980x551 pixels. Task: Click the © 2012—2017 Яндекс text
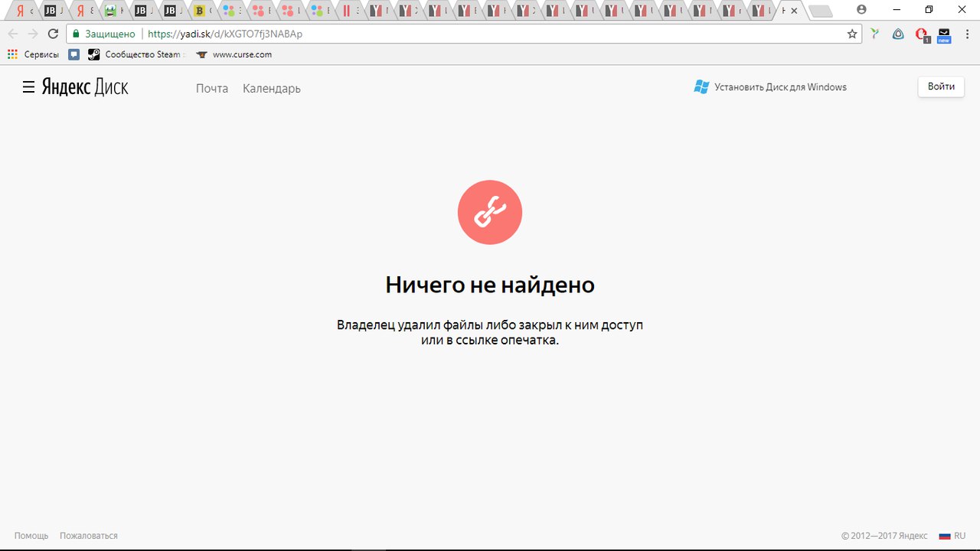(x=884, y=536)
